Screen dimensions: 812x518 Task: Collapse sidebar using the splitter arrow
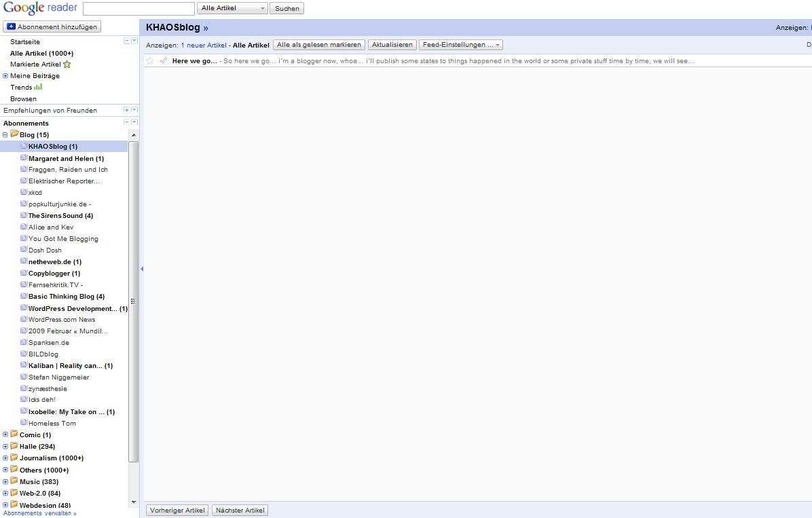(141, 269)
